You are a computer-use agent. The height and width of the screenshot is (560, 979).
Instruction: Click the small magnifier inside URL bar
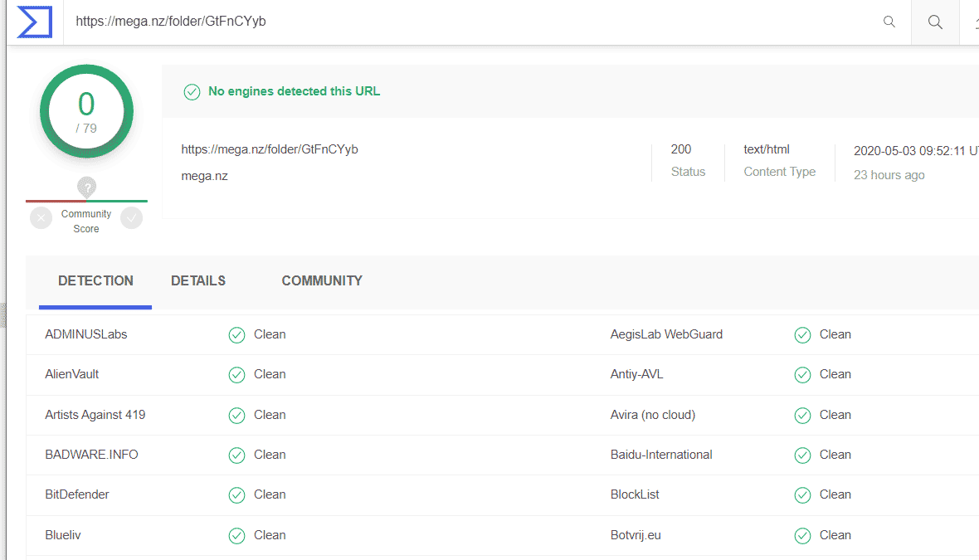pos(889,22)
